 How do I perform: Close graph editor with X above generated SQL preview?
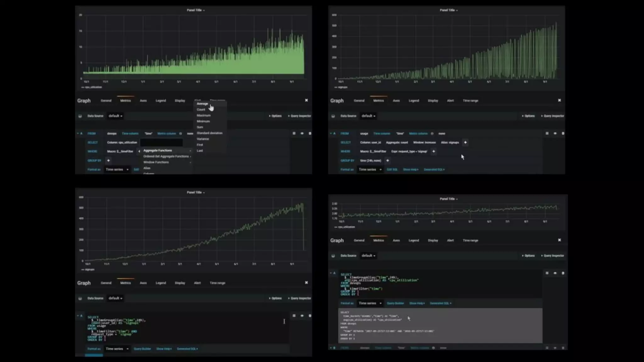click(559, 240)
